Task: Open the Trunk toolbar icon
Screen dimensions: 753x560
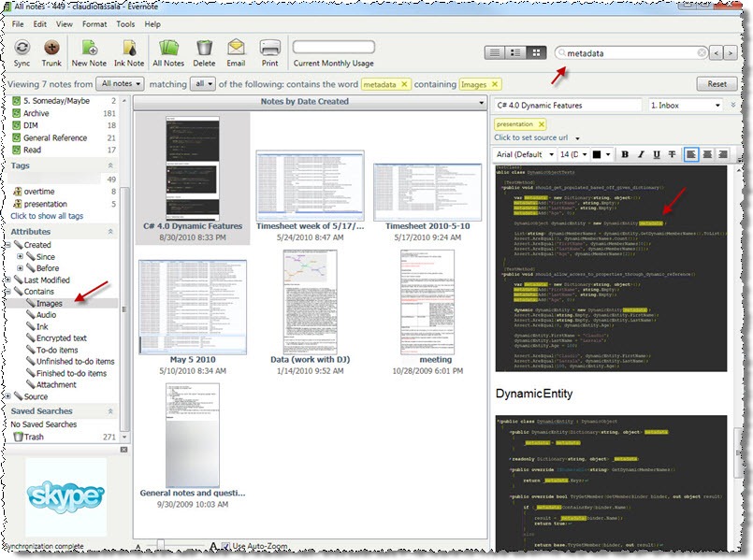Action: pyautogui.click(x=51, y=52)
